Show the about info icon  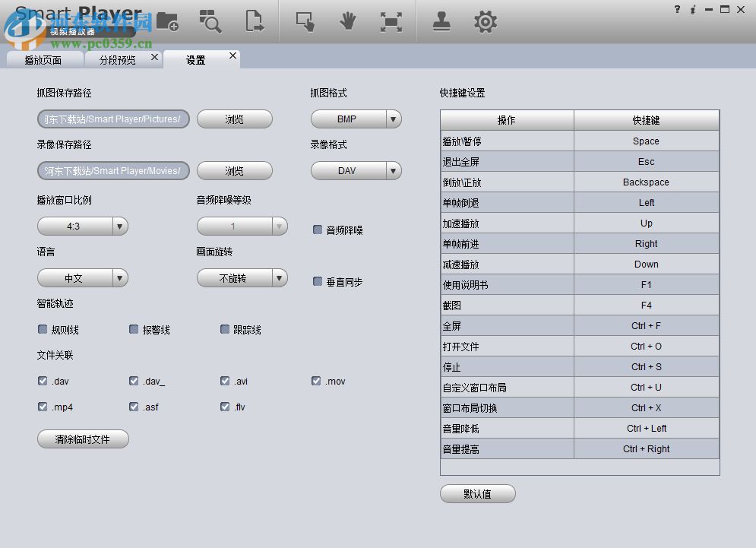[x=693, y=9]
